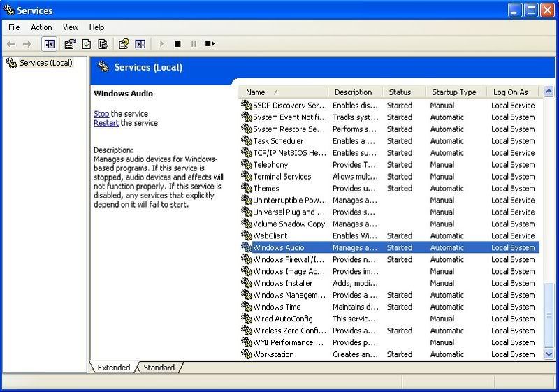Click the services list scrollbar thumb

point(549,315)
